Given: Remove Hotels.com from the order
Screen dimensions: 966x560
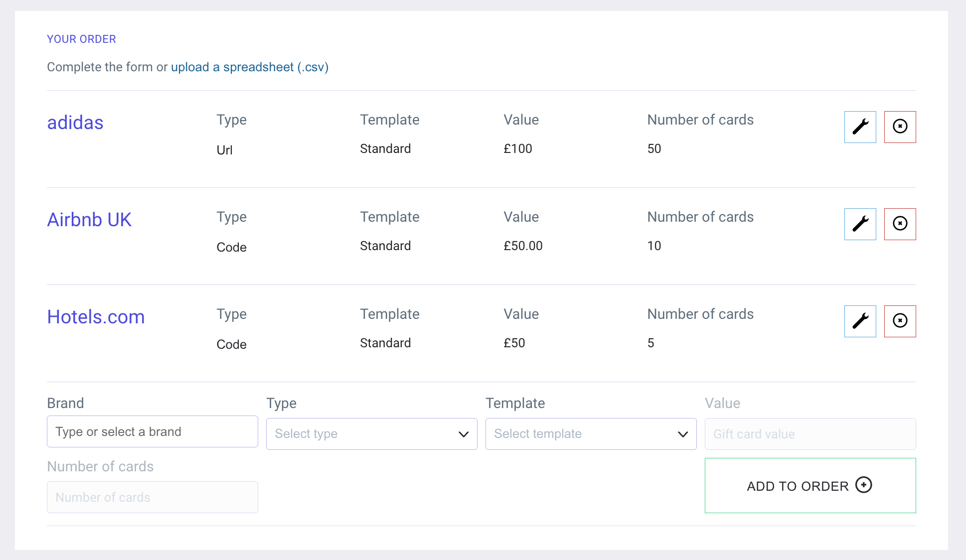Looking at the screenshot, I should click(900, 321).
